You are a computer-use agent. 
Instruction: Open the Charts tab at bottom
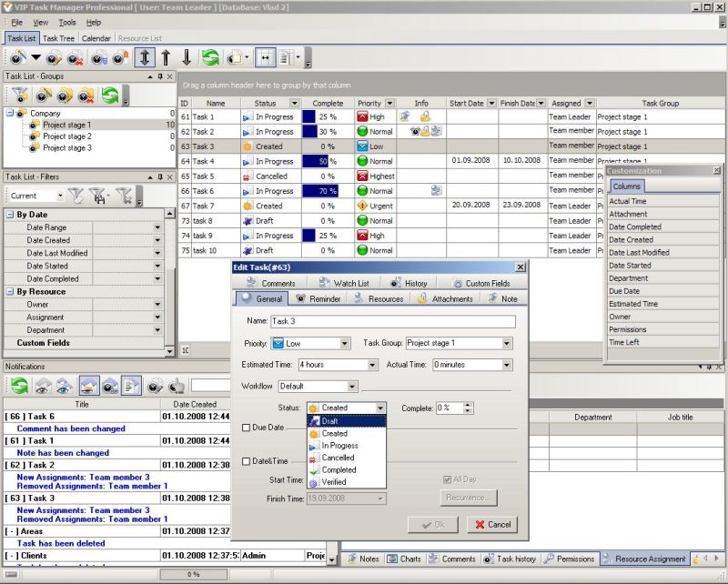click(404, 559)
